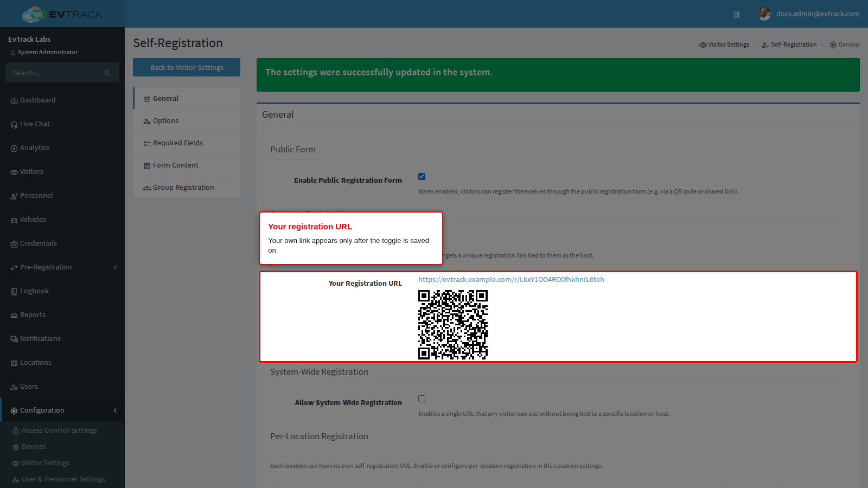The image size is (868, 488).
Task: Click the EvTrack logo
Action: tap(62, 14)
